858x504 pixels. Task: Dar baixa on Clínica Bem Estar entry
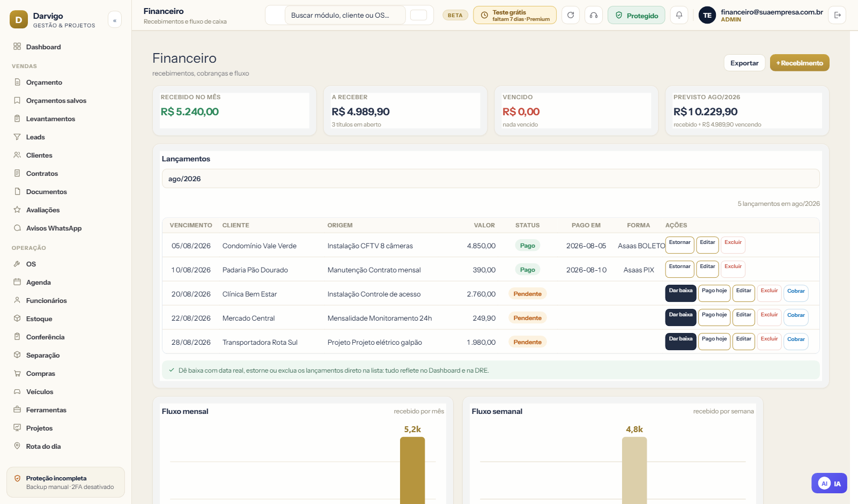[681, 293]
